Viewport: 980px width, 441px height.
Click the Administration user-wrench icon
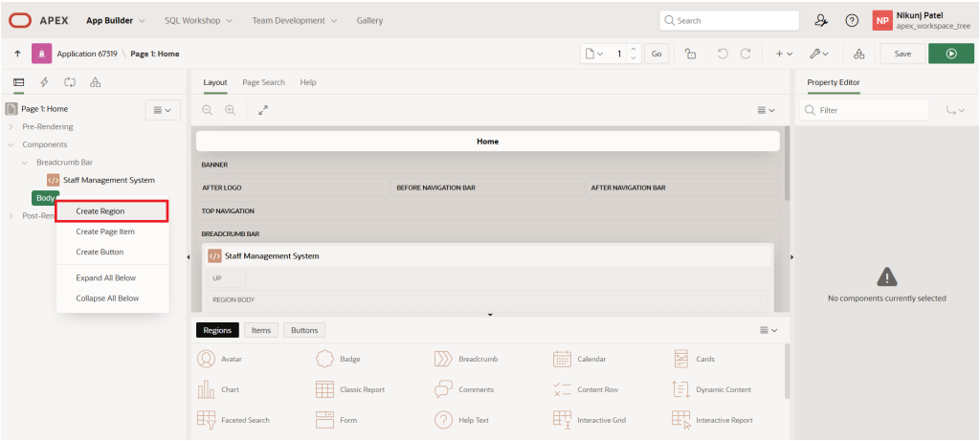[820, 20]
